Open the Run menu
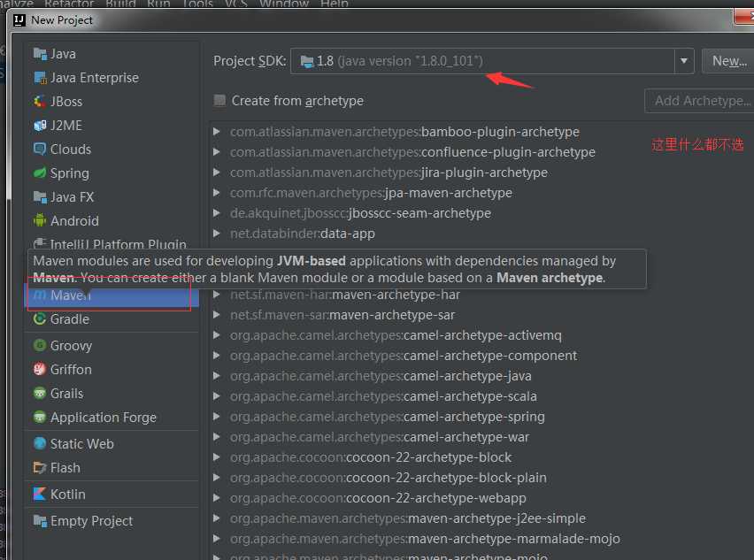Viewport: 754px width, 560px height. click(x=158, y=4)
